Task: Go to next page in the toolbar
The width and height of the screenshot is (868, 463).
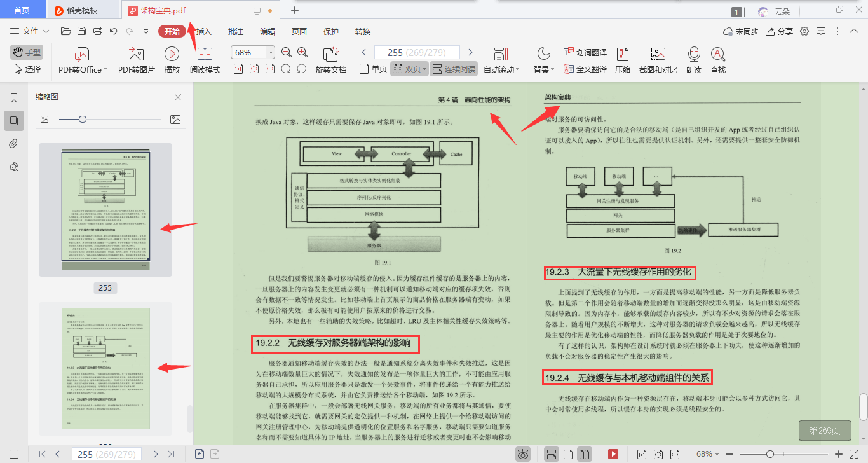Action: (x=470, y=52)
